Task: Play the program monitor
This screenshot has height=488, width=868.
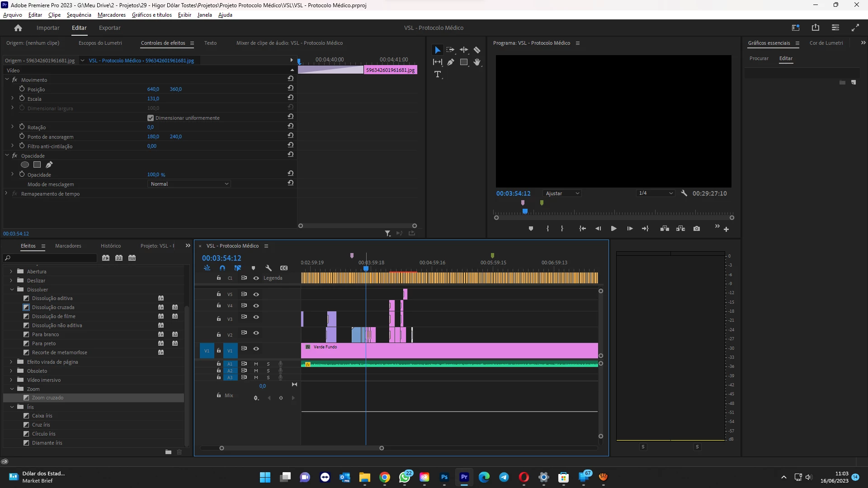Action: click(x=613, y=229)
